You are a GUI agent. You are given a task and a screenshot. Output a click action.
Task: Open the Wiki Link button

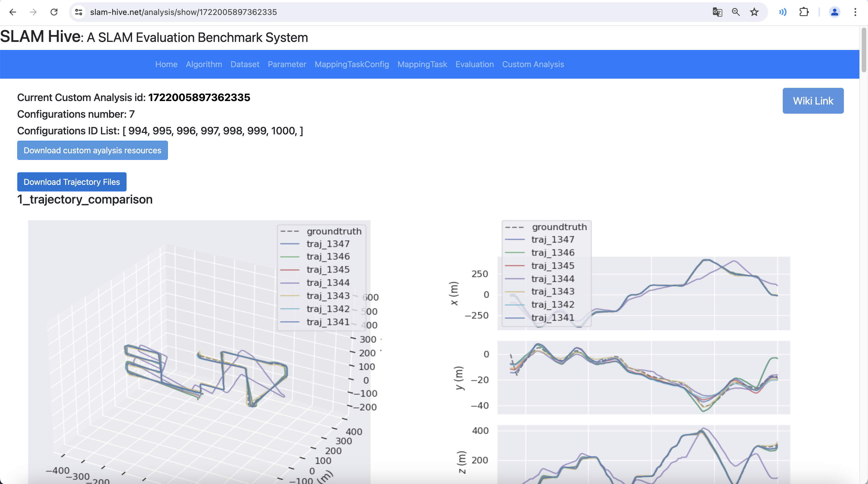click(x=813, y=101)
